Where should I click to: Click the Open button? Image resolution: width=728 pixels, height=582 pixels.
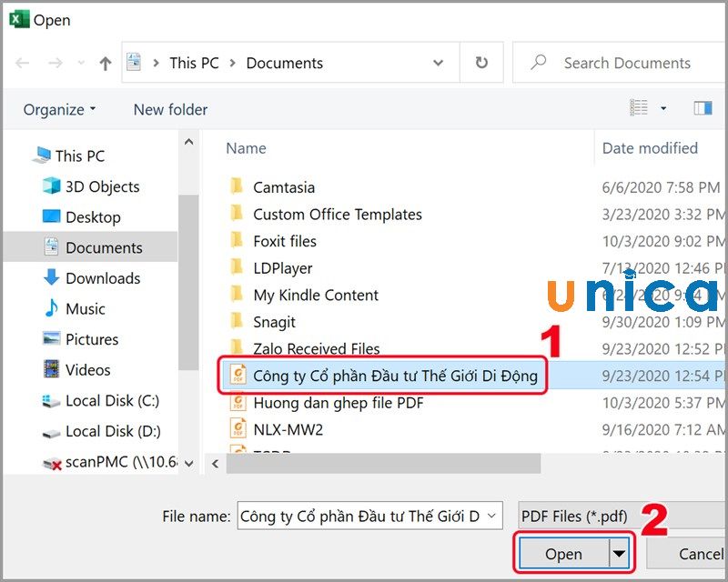[x=563, y=554]
